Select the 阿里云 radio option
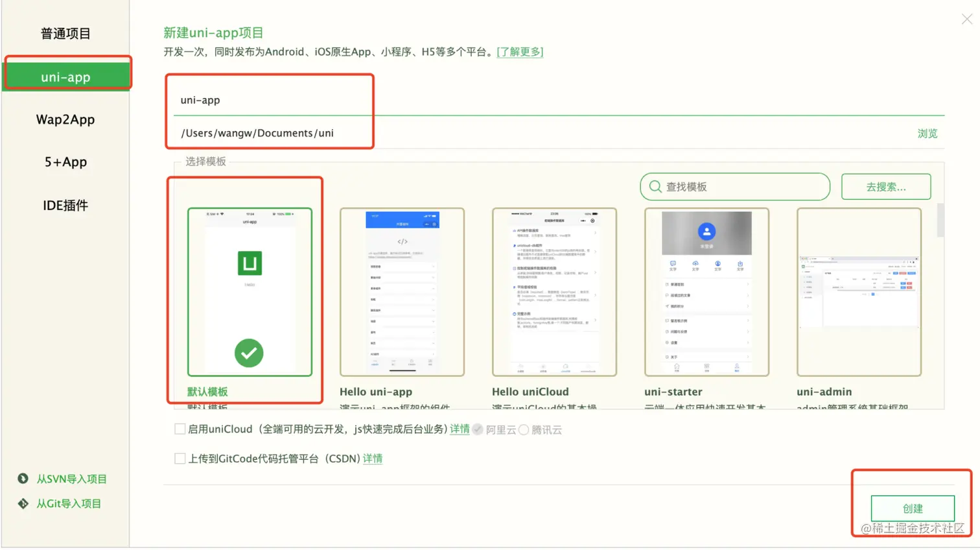980x550 pixels. tap(478, 429)
